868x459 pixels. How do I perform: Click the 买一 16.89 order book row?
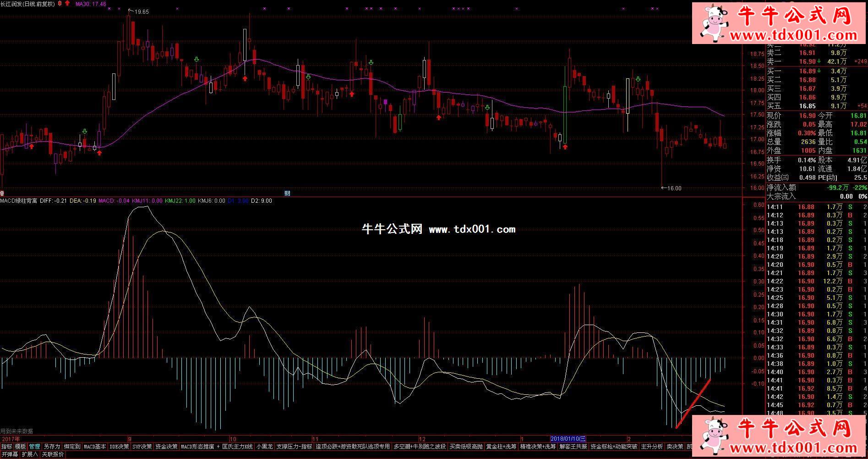[x=817, y=71]
